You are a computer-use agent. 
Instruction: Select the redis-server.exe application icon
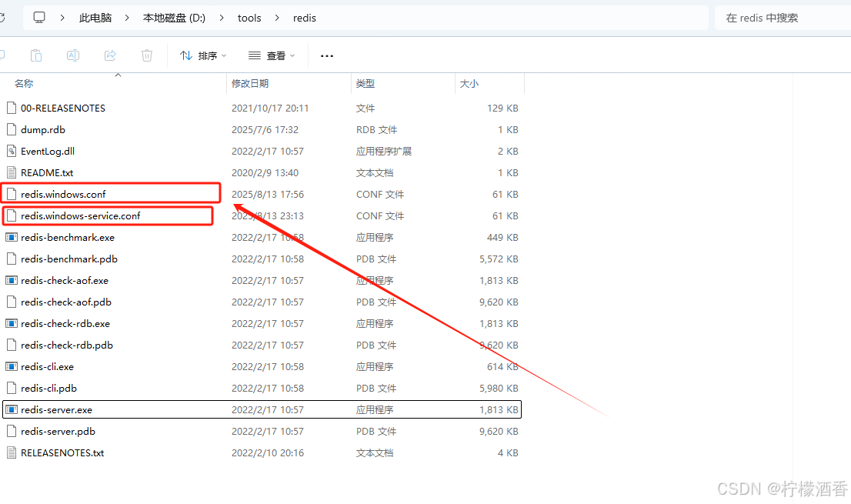[x=11, y=409]
